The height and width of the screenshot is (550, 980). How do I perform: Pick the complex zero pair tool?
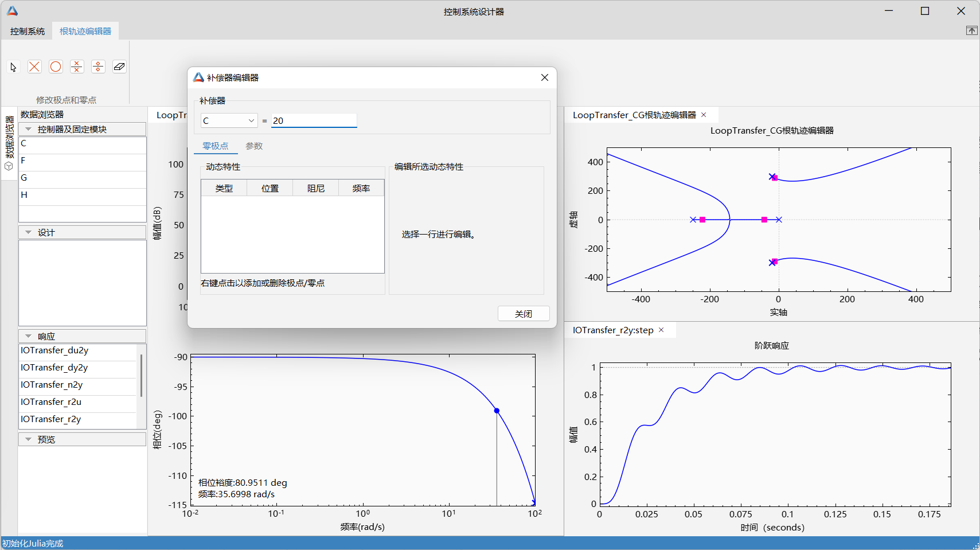coord(98,67)
